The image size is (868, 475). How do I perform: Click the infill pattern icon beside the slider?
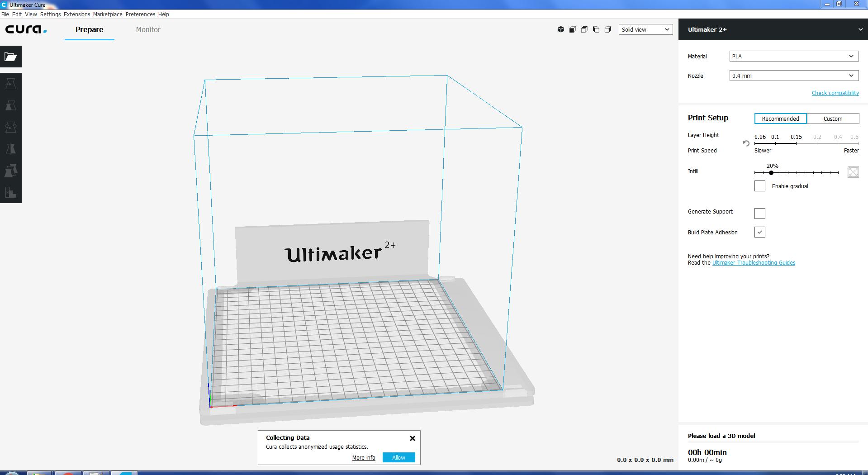[853, 172]
